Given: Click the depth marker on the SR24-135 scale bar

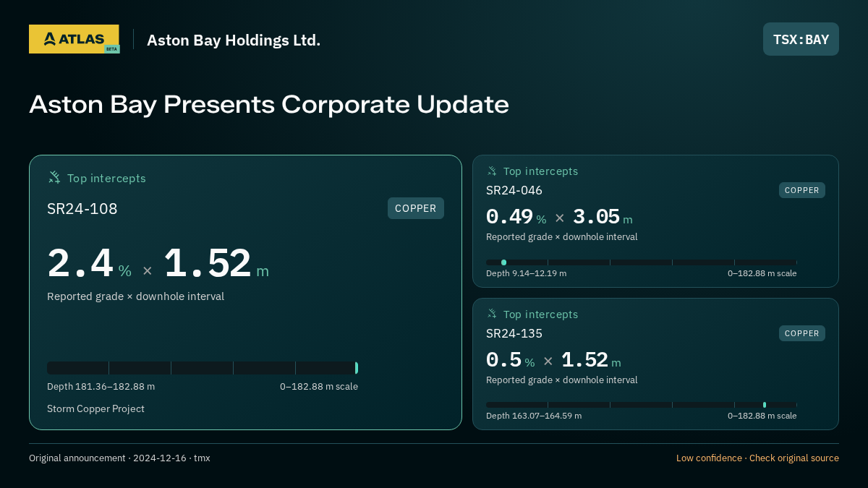Looking at the screenshot, I should pyautogui.click(x=765, y=405).
